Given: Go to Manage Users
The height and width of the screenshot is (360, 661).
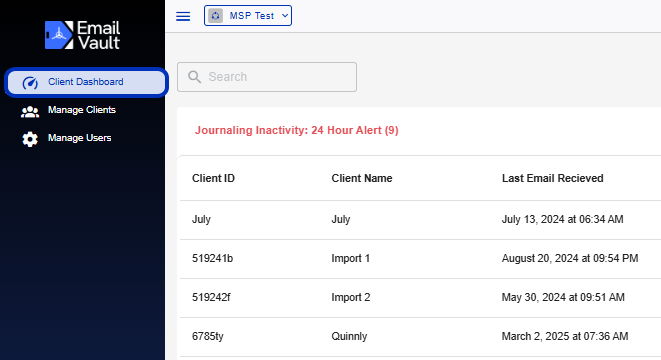Looking at the screenshot, I should coord(79,138).
